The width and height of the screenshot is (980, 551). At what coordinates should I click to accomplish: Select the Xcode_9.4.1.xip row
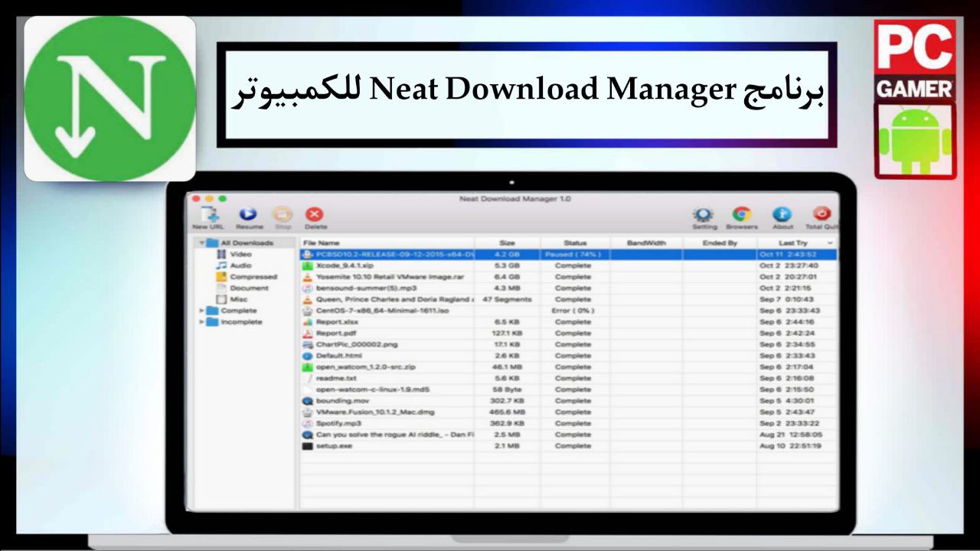[568, 266]
